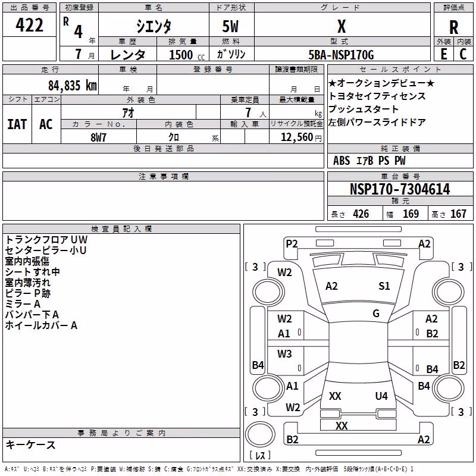Select the grade value X
This screenshot has width=476, height=476.
(x=342, y=26)
